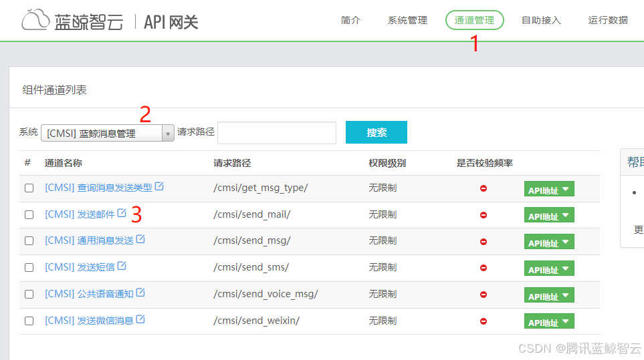
Task: Click red frequency icon in send_voice_msg row
Action: pos(484,295)
